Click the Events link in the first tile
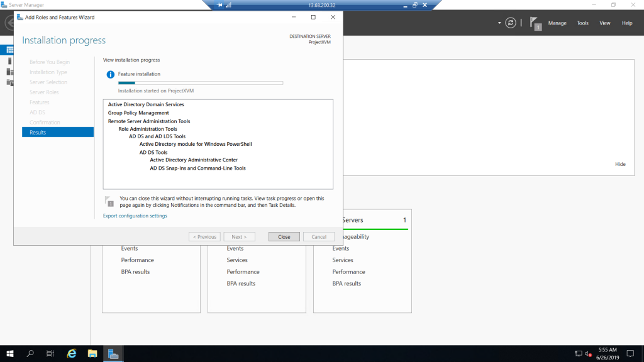The height and width of the screenshot is (362, 644). tap(130, 248)
